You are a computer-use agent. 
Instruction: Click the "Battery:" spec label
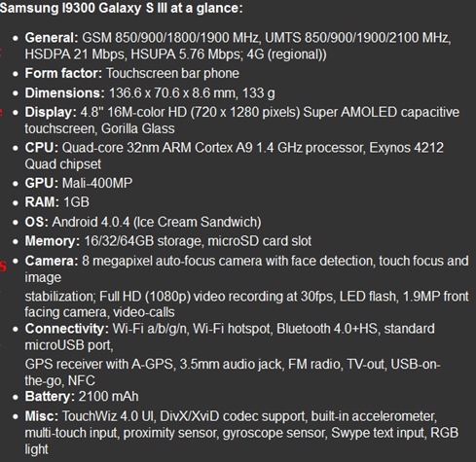(50, 397)
